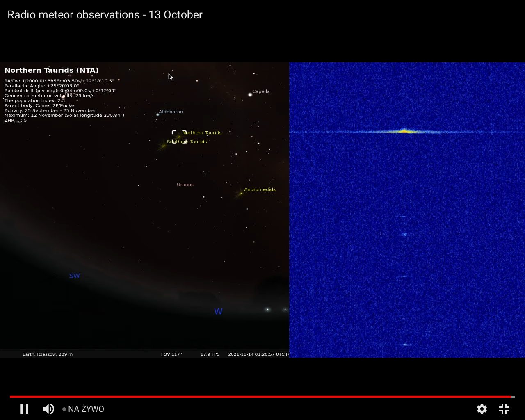Click the Aldebaran star label

coord(171,112)
